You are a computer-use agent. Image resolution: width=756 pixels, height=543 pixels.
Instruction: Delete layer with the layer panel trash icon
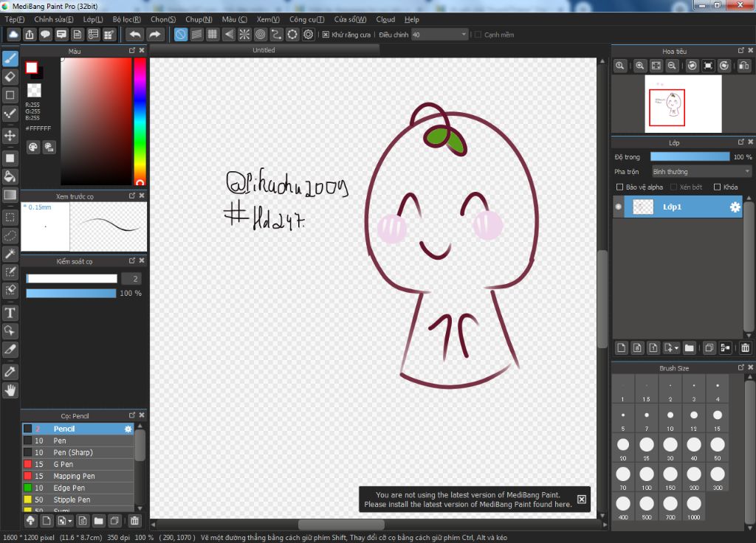[746, 347]
